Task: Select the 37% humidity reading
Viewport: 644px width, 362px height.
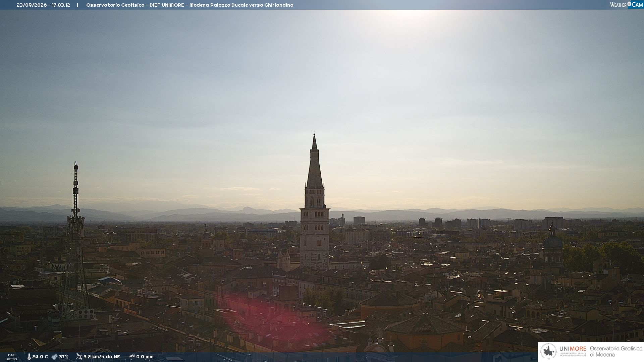Action: (x=64, y=357)
